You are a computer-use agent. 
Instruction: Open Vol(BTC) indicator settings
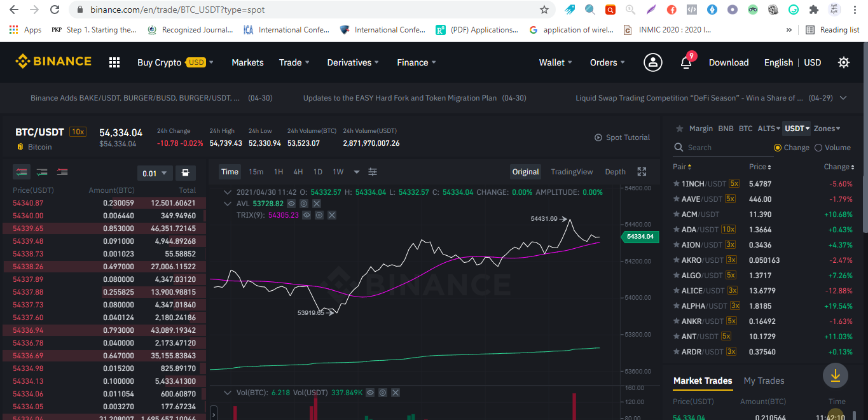pos(383,393)
